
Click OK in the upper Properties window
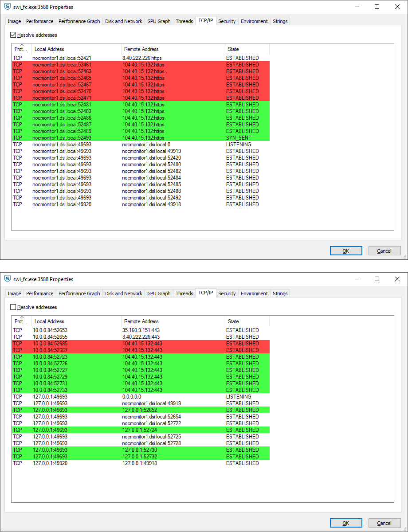pyautogui.click(x=346, y=251)
